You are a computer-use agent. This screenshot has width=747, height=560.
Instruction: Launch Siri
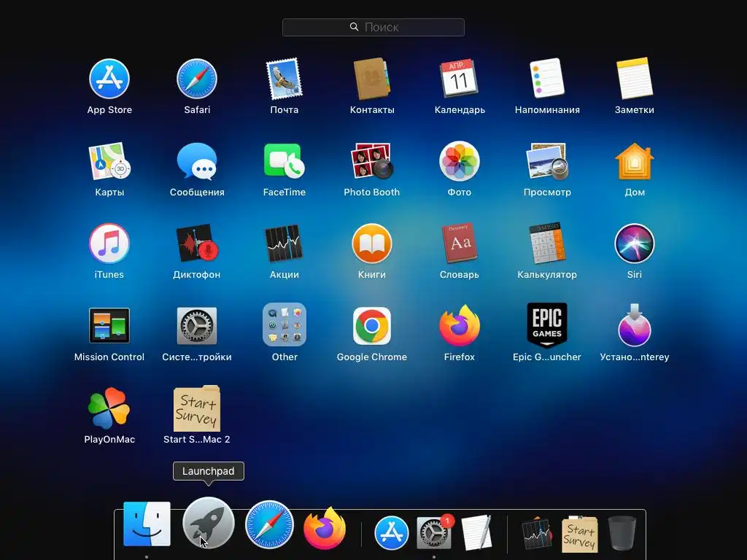tap(635, 244)
